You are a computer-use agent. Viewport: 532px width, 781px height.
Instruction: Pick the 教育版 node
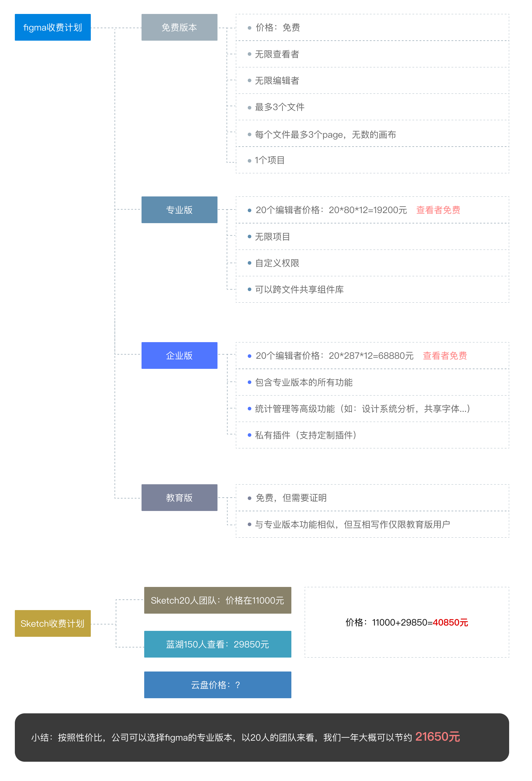click(179, 497)
